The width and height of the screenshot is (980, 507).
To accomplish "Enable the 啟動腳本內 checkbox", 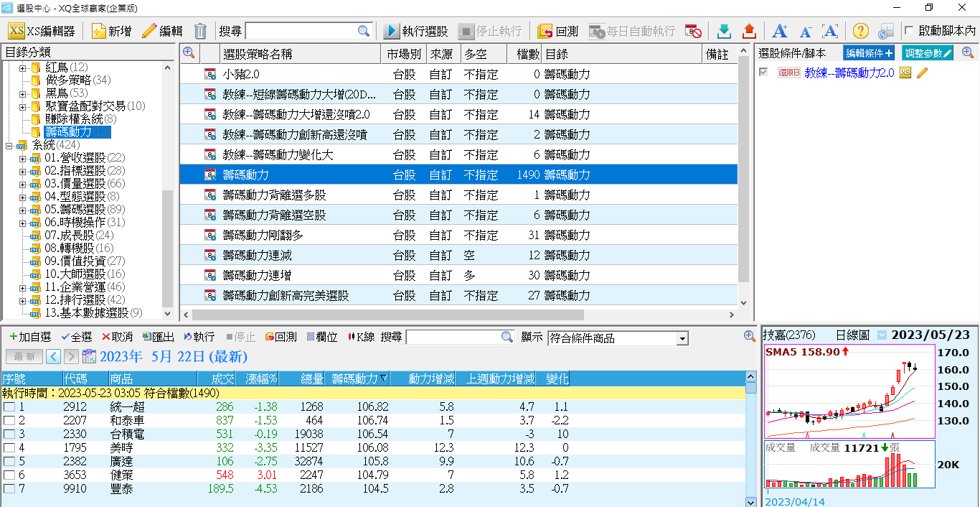I will coord(910,31).
